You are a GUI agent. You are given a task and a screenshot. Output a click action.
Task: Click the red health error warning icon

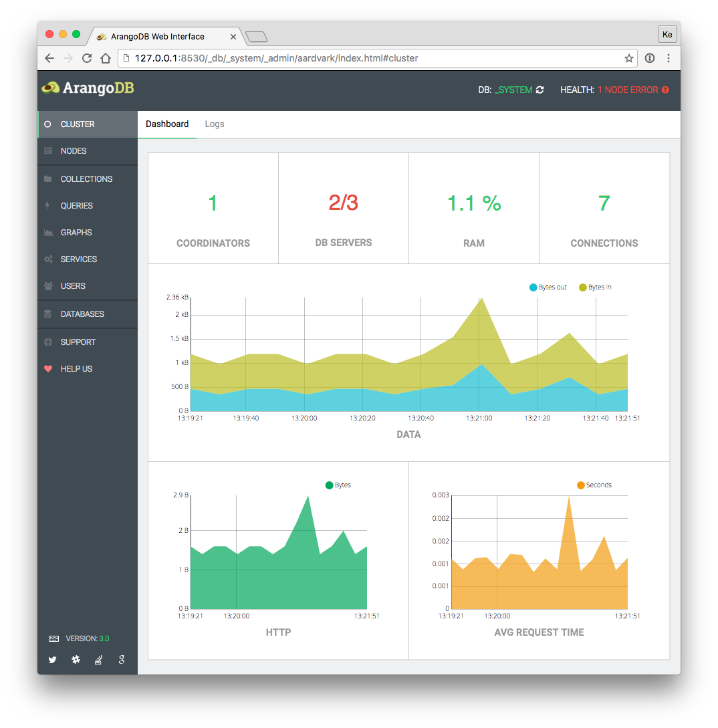point(665,90)
